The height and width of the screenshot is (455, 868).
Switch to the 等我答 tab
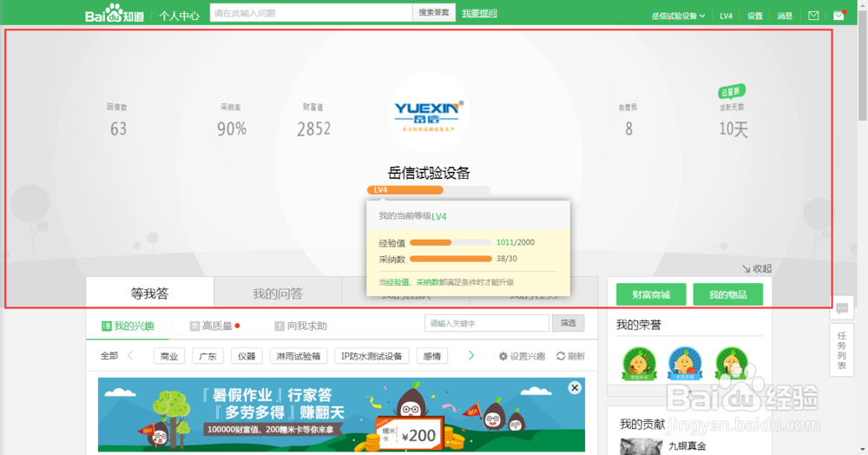(x=149, y=293)
